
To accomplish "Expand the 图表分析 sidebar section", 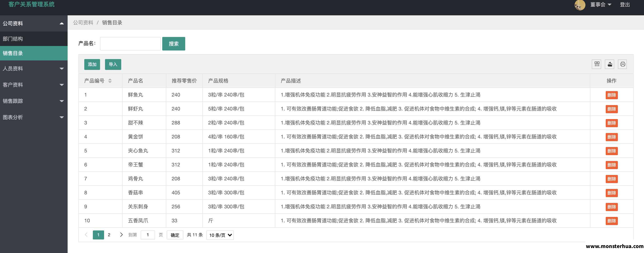I will pos(34,117).
